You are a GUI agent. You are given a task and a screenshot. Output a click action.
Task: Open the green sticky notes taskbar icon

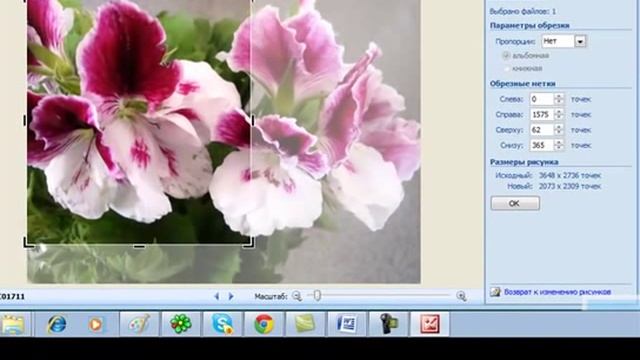coord(306,324)
